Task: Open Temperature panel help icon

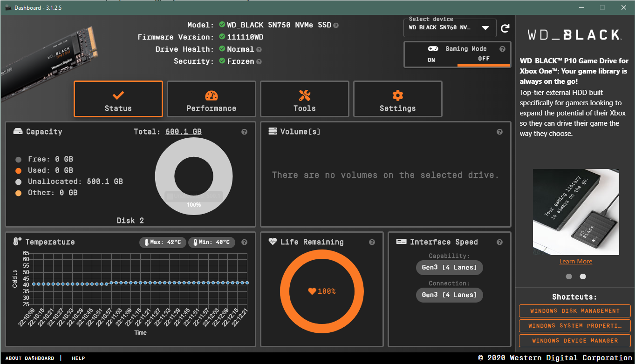Action: click(x=244, y=243)
